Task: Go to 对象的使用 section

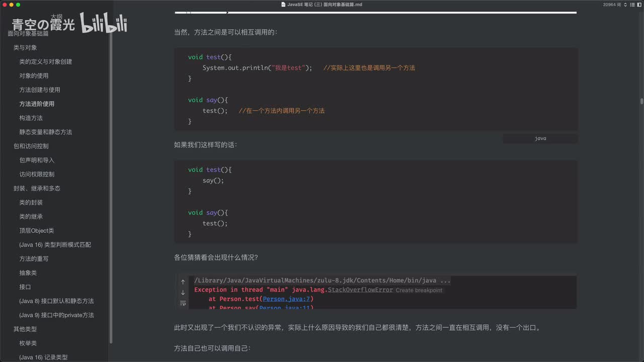Action: (x=34, y=76)
